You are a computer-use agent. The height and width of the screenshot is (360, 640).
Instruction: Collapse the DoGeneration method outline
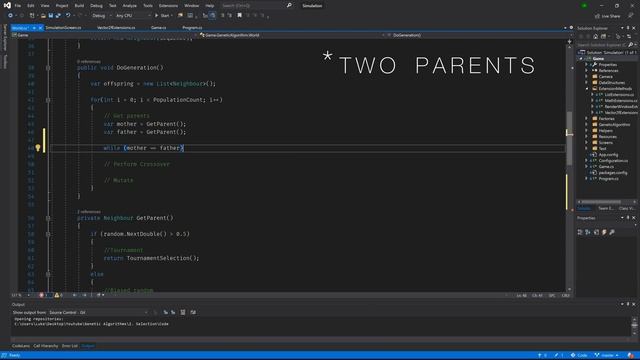[x=48, y=67]
